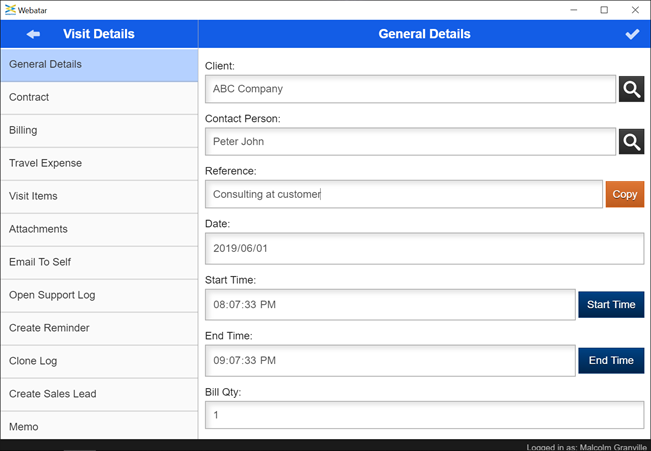
Task: Open Travel Expense in sidebar
Action: click(99, 164)
